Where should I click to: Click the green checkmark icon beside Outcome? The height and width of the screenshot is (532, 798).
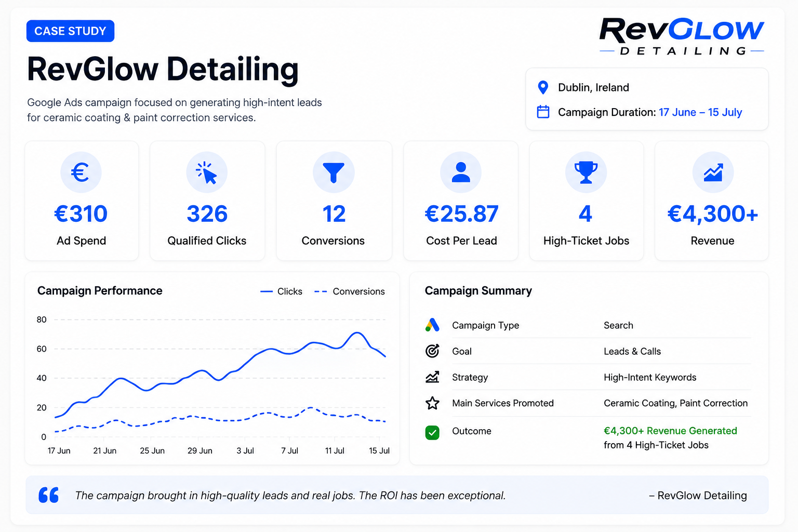[x=432, y=432]
